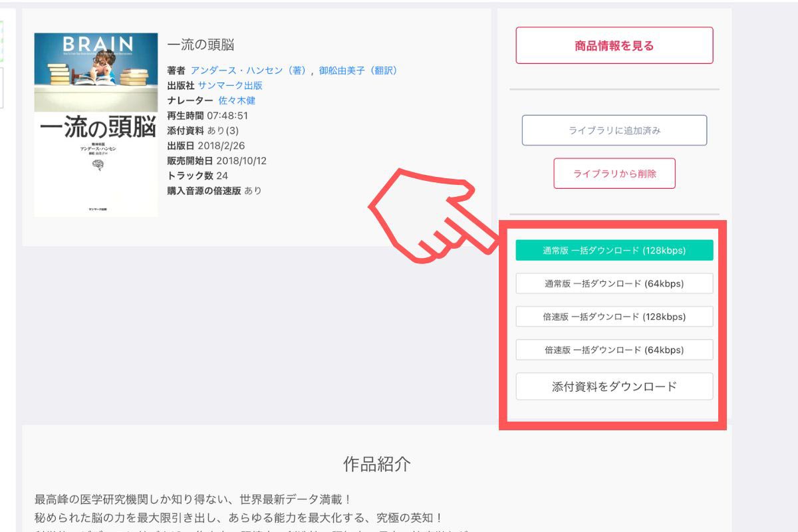Image resolution: width=798 pixels, height=532 pixels.
Task: Download 倍速版 一括ダウンロード at 128kbps
Action: pos(614,317)
